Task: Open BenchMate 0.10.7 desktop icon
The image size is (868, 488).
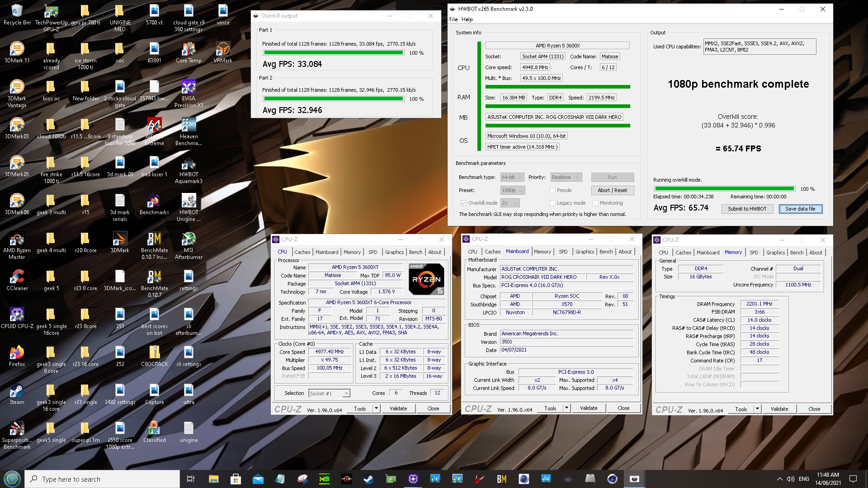Action: click(x=154, y=283)
